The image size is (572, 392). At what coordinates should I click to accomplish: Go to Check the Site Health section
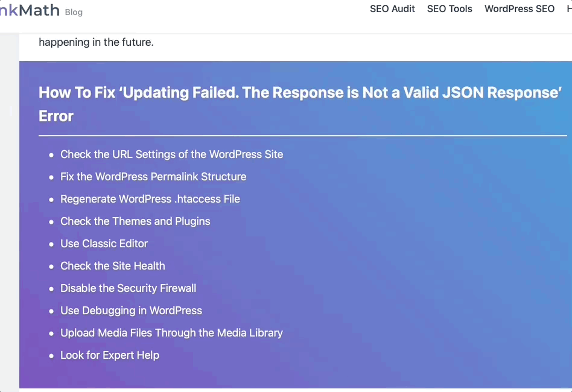point(113,266)
